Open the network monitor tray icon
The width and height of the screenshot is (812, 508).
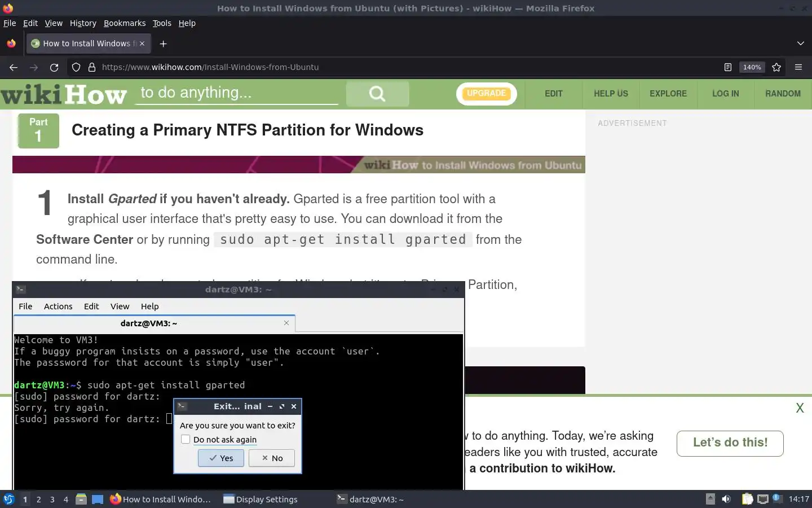pos(762,499)
